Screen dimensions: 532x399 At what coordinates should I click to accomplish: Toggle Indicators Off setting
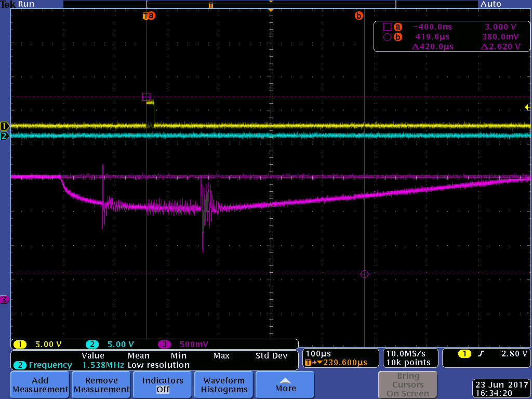point(163,385)
